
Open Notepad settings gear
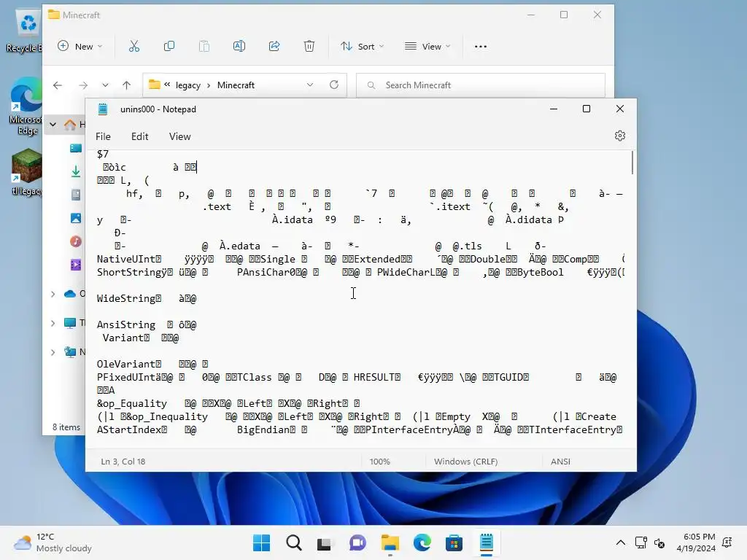click(620, 136)
